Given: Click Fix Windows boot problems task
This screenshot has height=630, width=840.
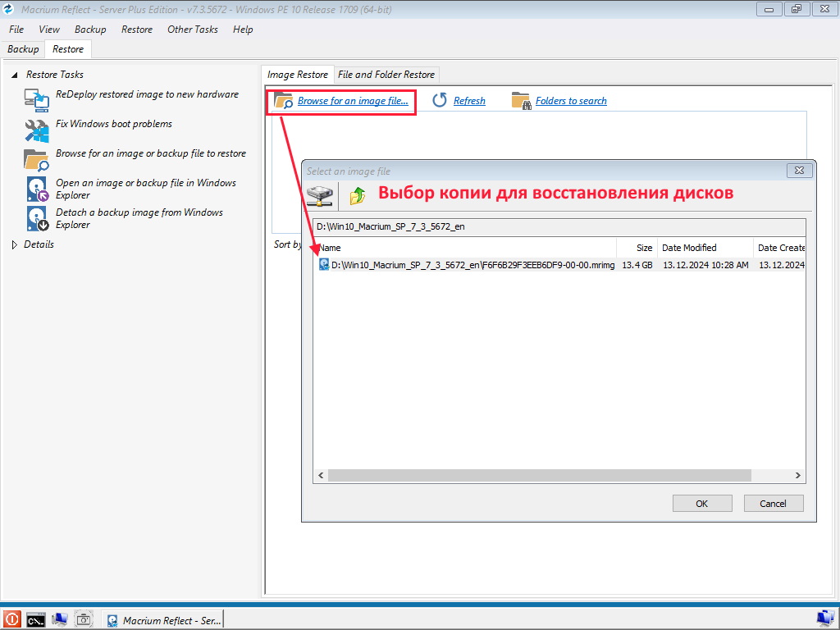Looking at the screenshot, I should 113,124.
